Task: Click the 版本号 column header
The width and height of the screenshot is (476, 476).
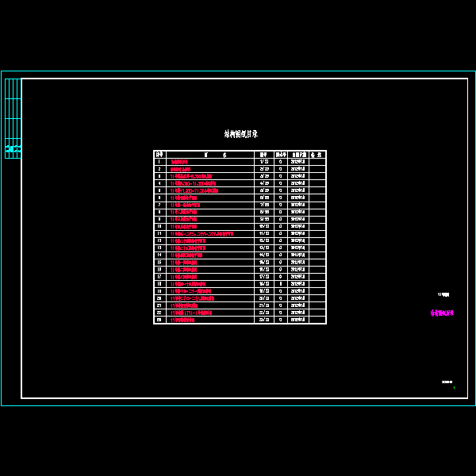Action: point(280,155)
